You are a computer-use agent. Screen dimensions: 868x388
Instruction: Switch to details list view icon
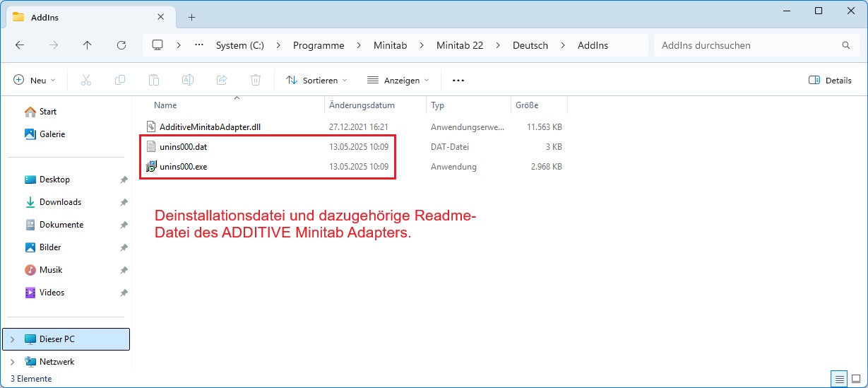pyautogui.click(x=838, y=378)
